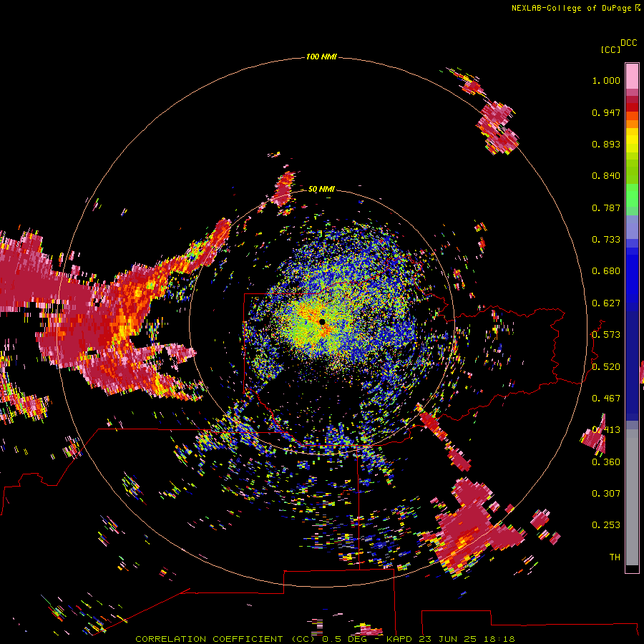Click the 0.680 color scale value
This screenshot has height=644, width=644.
coord(606,271)
